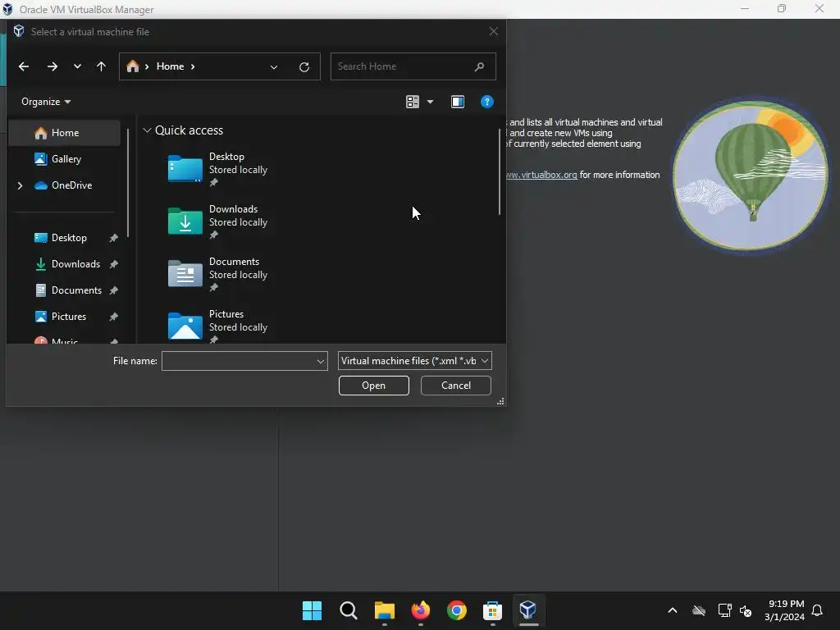Collapse the Quick access section
The image size is (840, 630).
(x=147, y=130)
